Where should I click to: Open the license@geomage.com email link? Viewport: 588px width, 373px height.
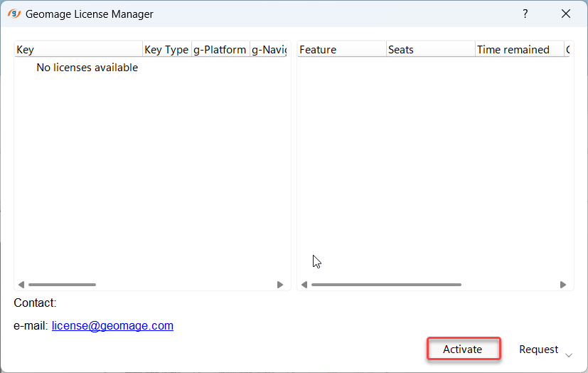point(112,325)
